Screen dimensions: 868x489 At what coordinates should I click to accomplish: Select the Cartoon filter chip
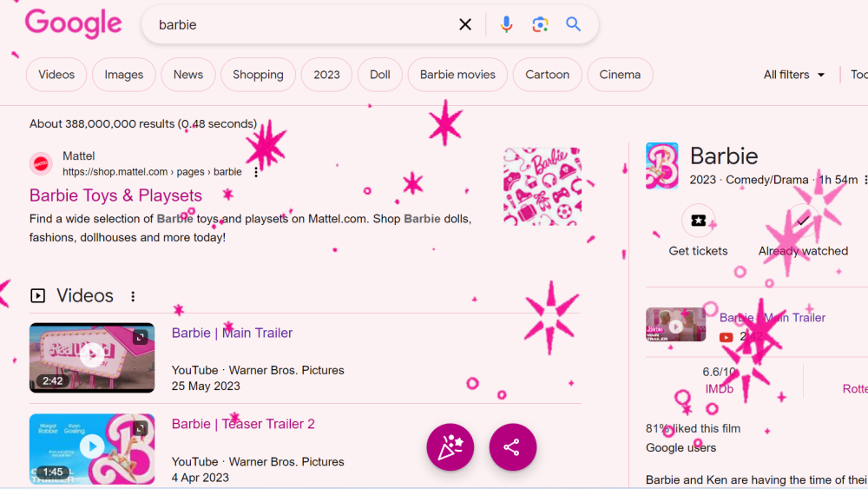click(x=547, y=75)
